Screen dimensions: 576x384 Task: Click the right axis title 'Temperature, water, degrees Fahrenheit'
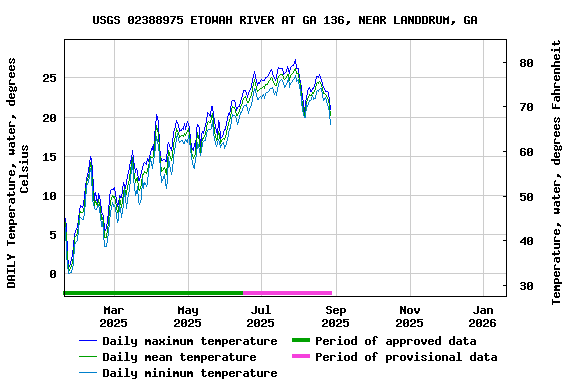click(x=556, y=172)
